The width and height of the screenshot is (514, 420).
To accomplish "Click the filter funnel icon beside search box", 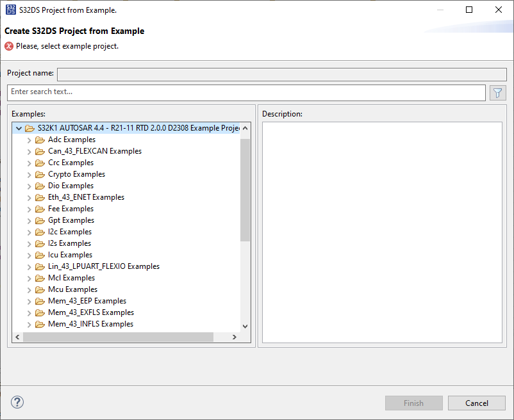I will coord(497,93).
